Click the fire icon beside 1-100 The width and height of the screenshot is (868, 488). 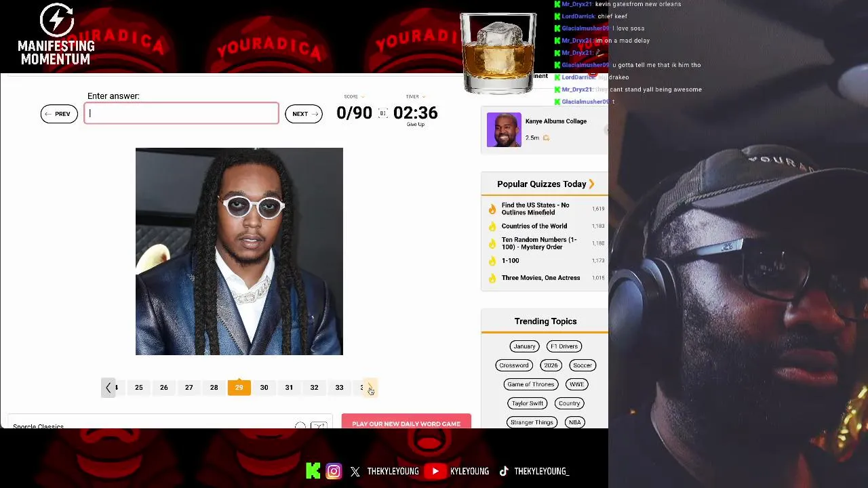click(492, 261)
